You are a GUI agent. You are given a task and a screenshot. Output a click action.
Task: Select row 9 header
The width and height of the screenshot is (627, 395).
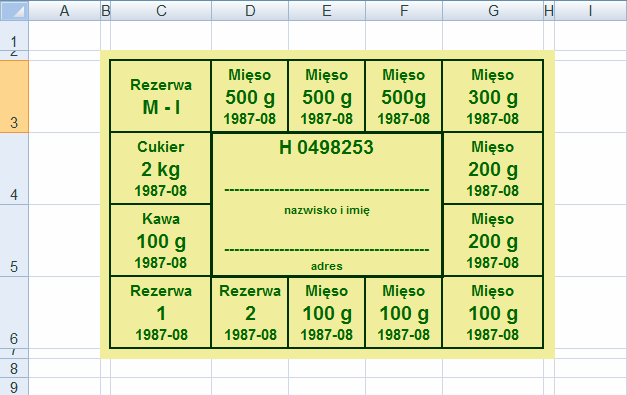tap(14, 387)
